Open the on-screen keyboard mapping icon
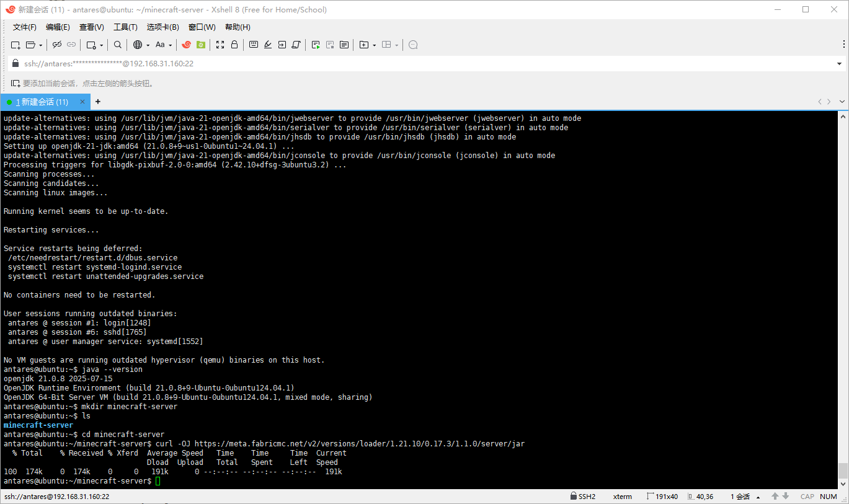 pyautogui.click(x=254, y=45)
